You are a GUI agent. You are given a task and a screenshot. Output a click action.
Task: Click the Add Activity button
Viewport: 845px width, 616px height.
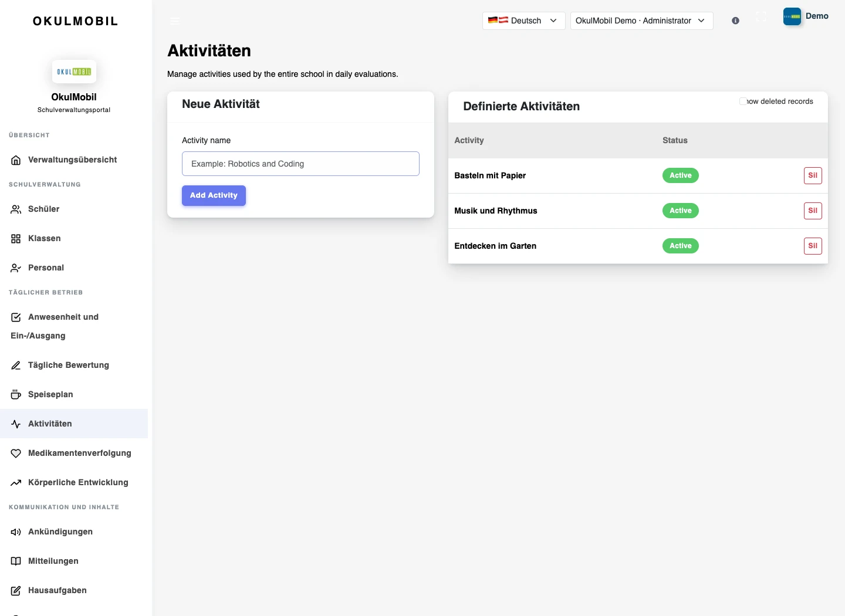[214, 195]
